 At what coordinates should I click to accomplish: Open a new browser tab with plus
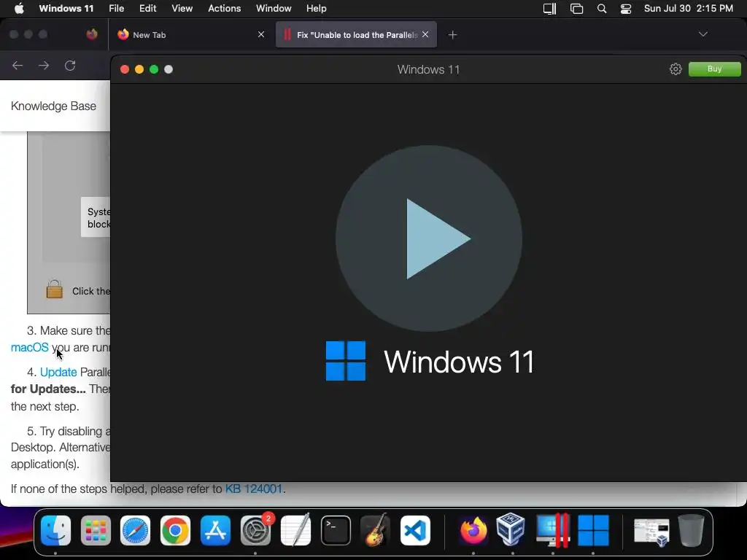coord(452,35)
